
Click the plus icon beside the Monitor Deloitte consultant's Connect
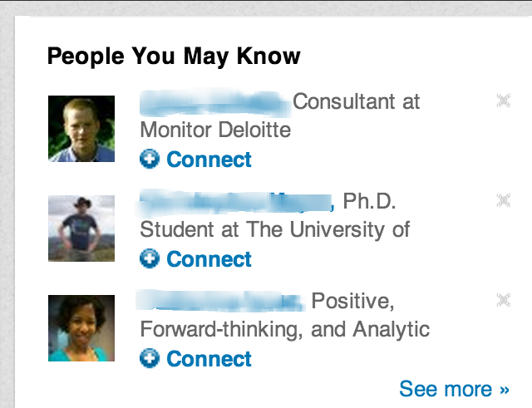point(150,160)
